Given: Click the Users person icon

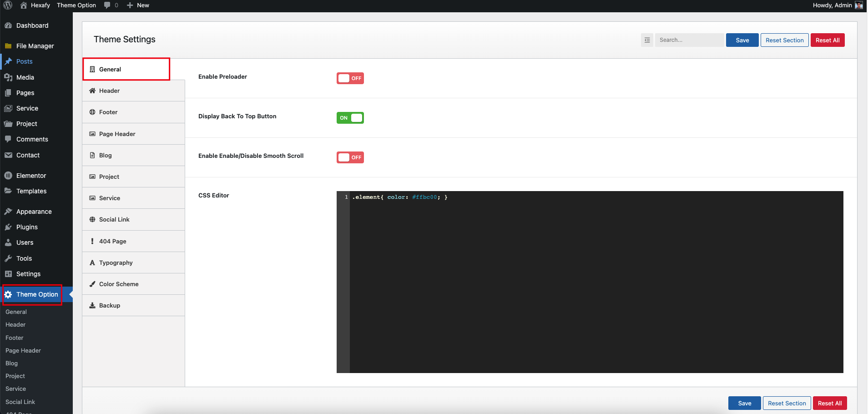Looking at the screenshot, I should (8, 242).
